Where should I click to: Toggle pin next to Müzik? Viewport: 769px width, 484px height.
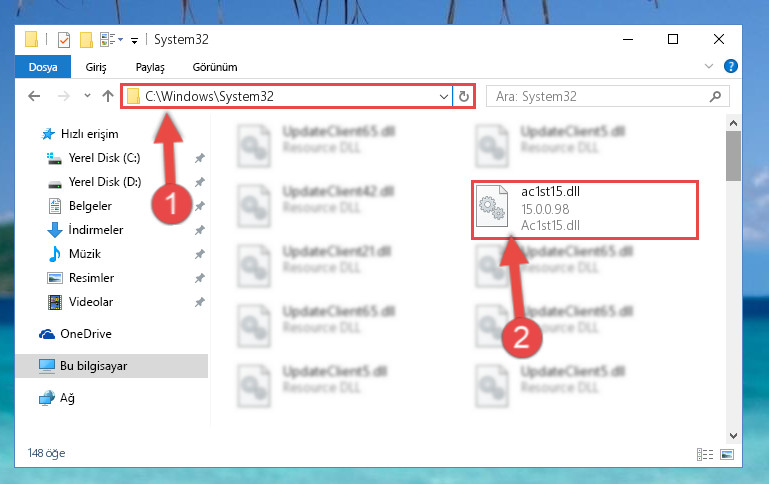200,254
